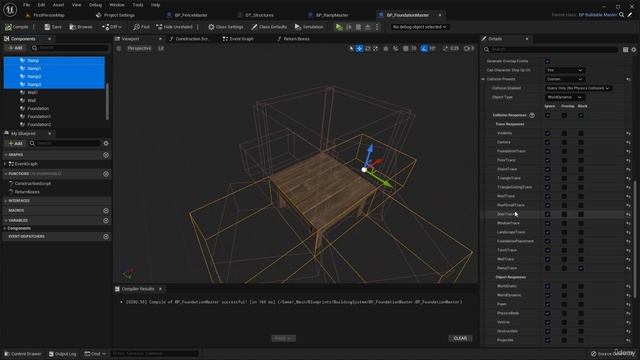Open the Return Boxes tab

pyautogui.click(x=296, y=39)
